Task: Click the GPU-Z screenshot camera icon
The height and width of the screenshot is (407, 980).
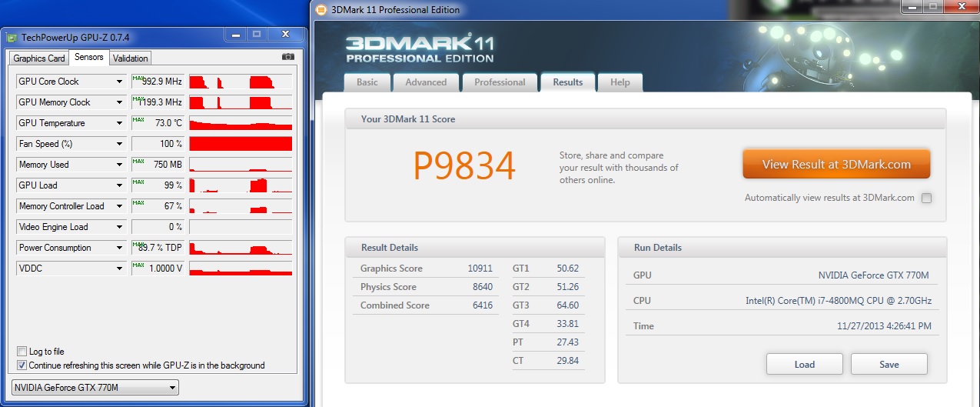Action: [x=287, y=57]
